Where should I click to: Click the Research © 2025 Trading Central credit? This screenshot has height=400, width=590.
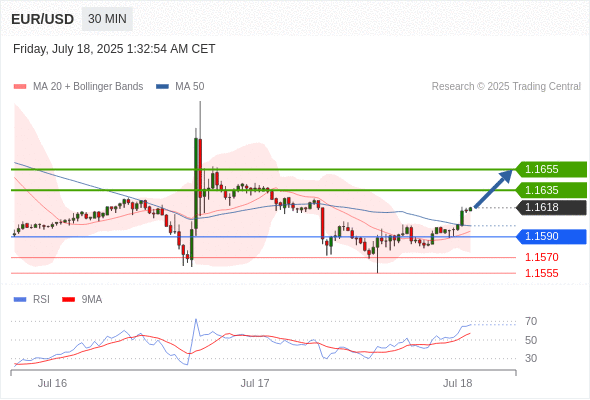tap(506, 87)
